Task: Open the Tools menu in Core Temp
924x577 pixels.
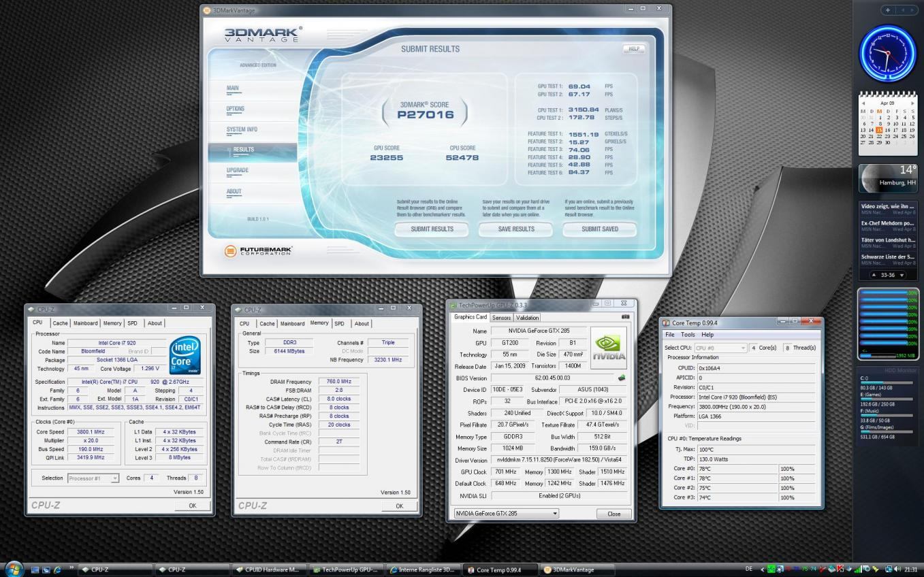Action: (688, 335)
